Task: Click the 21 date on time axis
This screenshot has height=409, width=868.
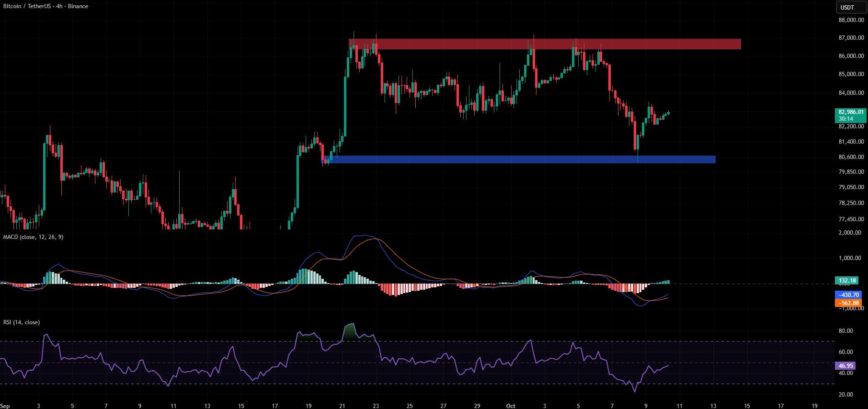Action: coord(342,406)
